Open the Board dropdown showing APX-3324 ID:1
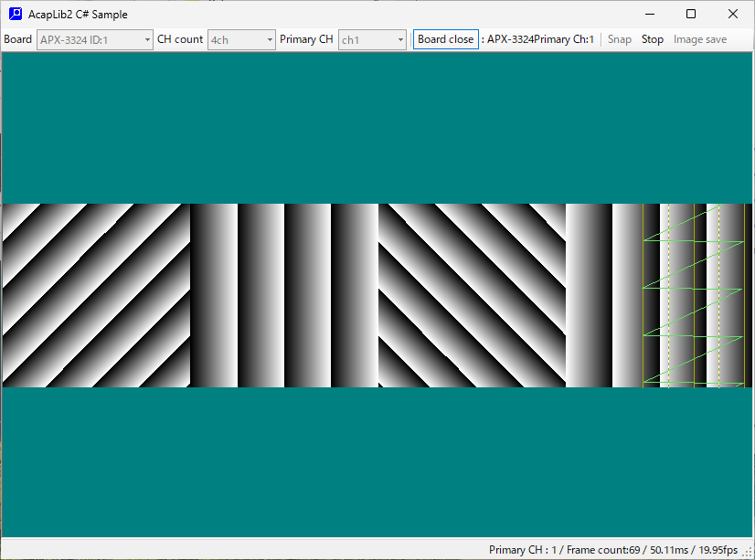This screenshot has height=560, width=755. click(95, 39)
